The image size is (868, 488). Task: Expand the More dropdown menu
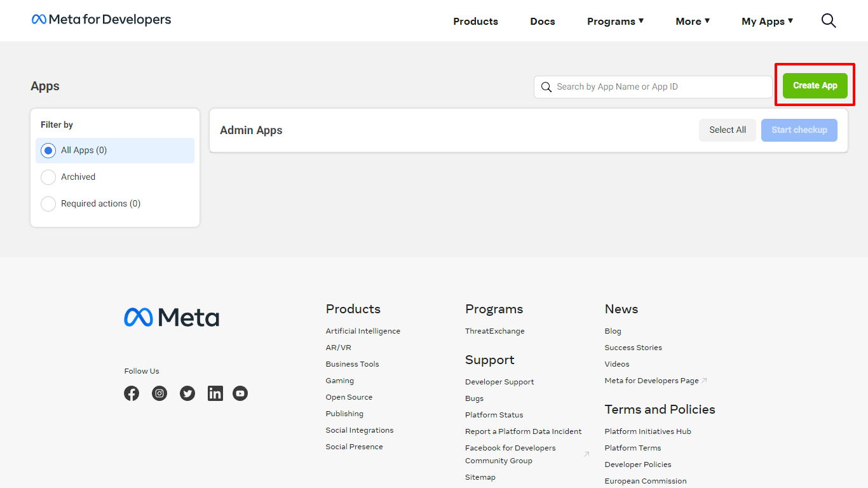tap(693, 22)
